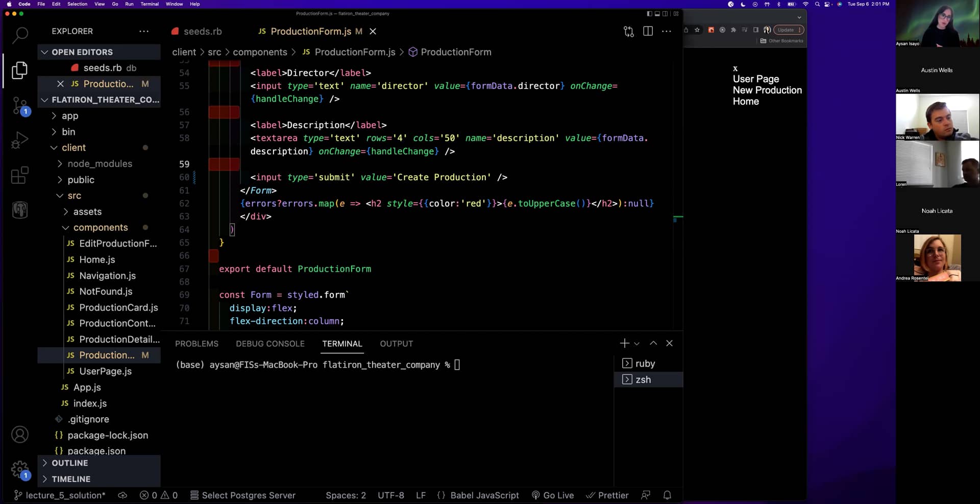The height and width of the screenshot is (504, 980).
Task: Open the Terminal menu in menu bar
Action: (x=150, y=4)
